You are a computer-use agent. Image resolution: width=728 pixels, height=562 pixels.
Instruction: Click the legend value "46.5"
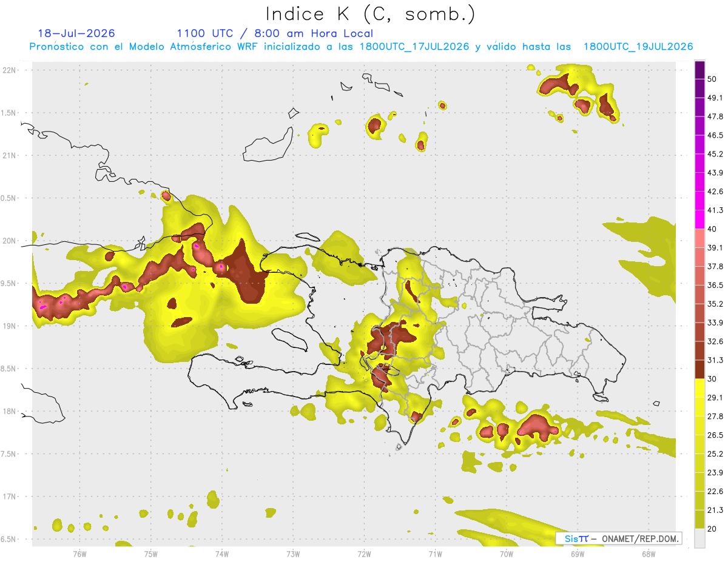pyautogui.click(x=715, y=135)
